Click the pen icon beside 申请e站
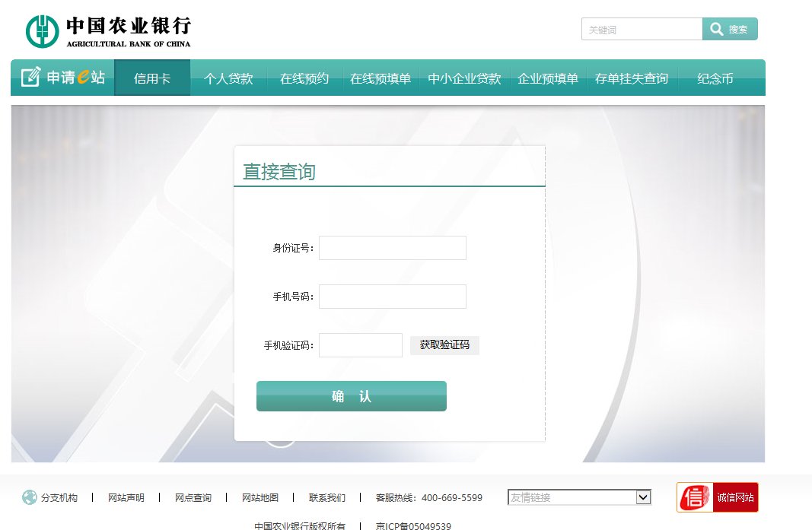Screen dimensions: 812x530 point(30,76)
